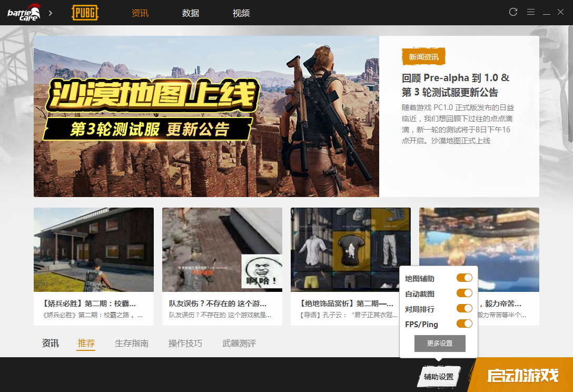573x392 pixels.
Task: Select the PUBG game logo
Action: coord(85,13)
